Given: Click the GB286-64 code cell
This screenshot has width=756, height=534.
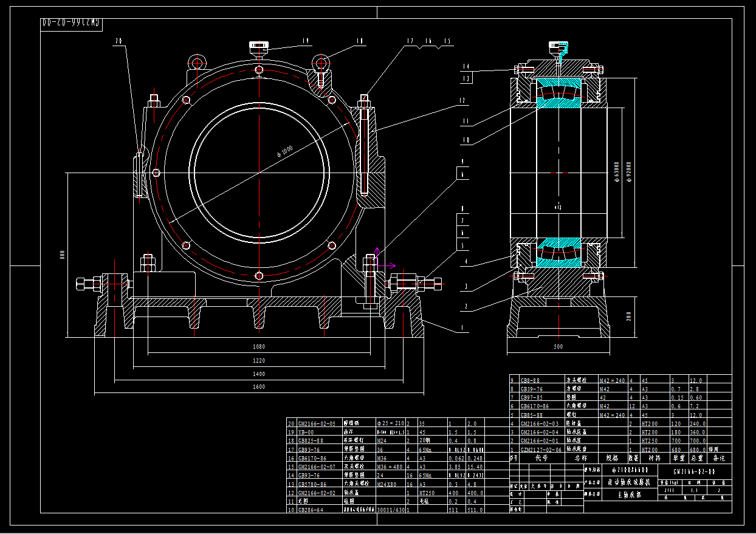Looking at the screenshot, I should point(311,510).
